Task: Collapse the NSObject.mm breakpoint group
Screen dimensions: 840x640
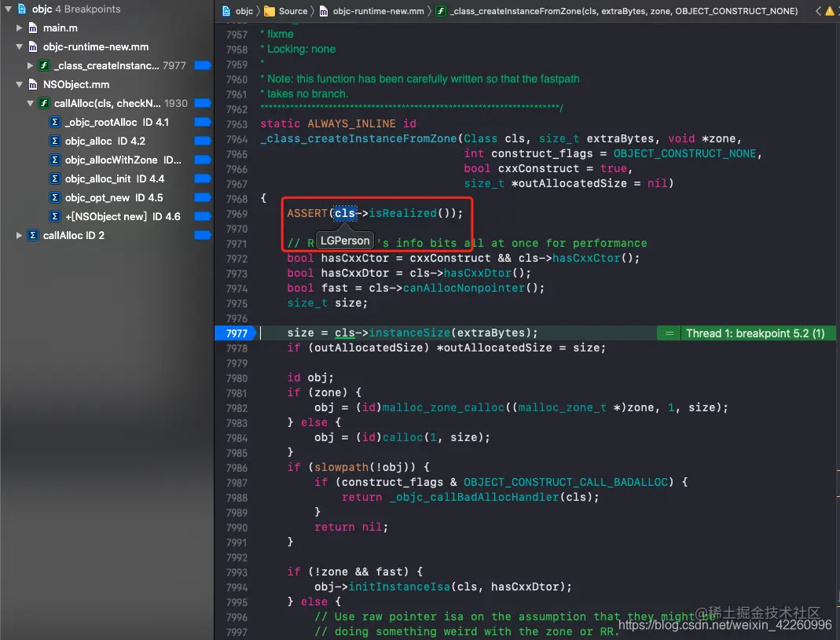Action: [20, 84]
